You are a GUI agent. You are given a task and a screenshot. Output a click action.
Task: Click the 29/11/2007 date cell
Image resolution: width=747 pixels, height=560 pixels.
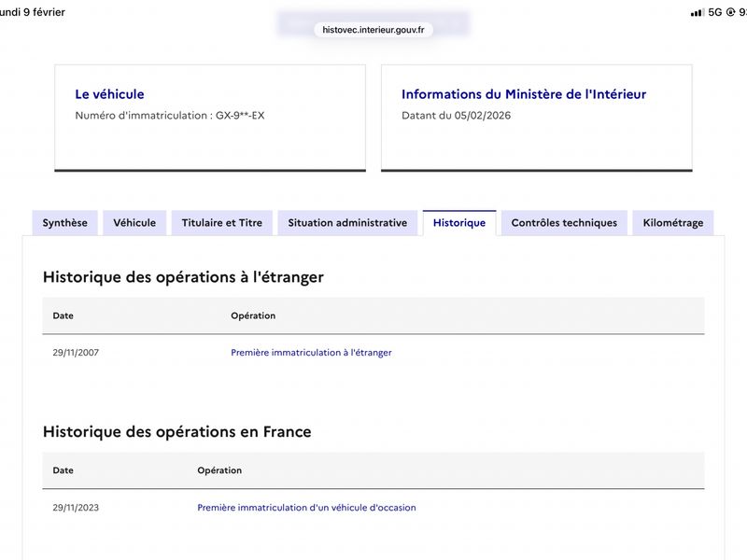pos(76,353)
